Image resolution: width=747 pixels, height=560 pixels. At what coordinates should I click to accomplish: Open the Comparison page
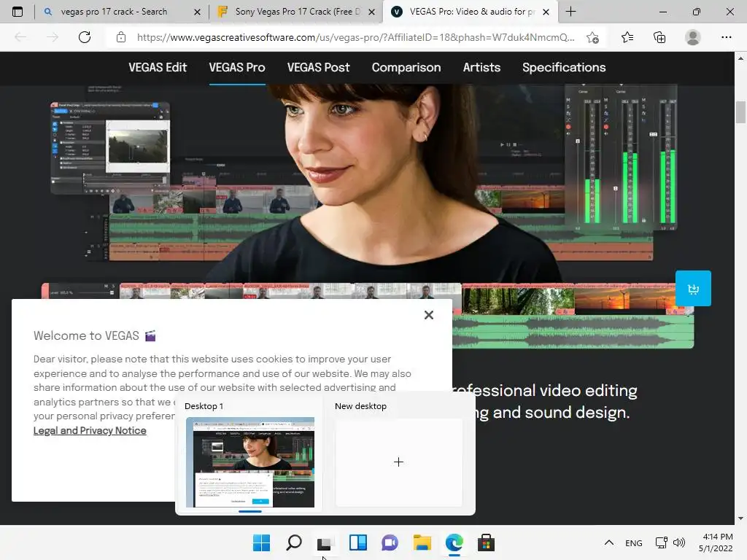coord(406,68)
